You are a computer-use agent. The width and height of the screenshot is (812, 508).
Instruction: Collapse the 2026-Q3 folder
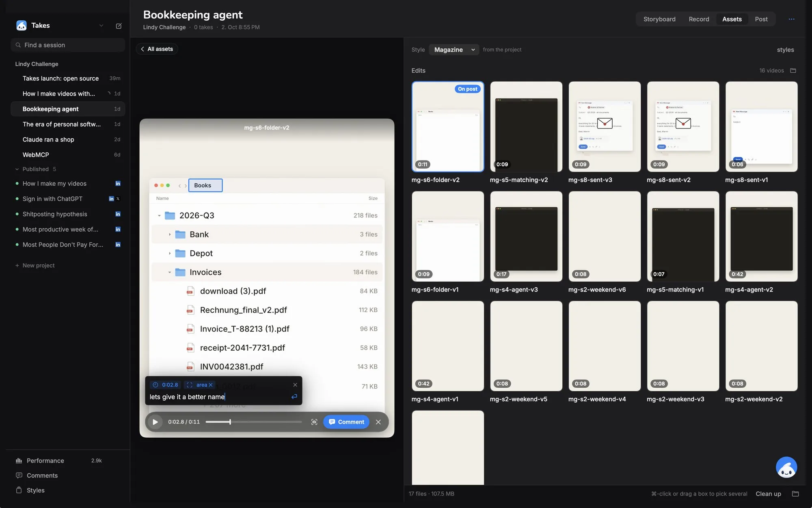(x=159, y=215)
